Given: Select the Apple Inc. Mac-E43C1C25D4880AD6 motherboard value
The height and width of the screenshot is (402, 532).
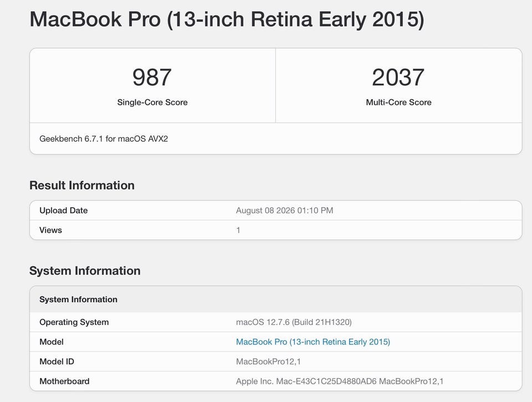Looking at the screenshot, I should [340, 382].
